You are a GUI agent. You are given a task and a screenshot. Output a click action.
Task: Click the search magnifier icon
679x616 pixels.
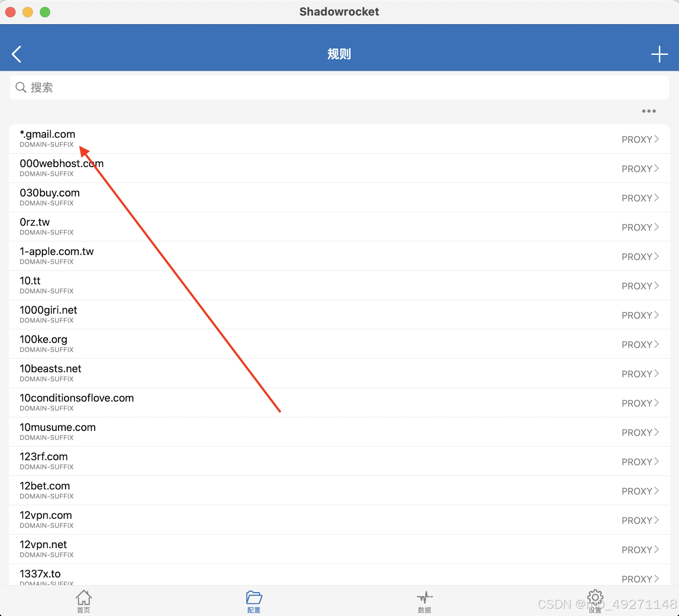pos(21,87)
